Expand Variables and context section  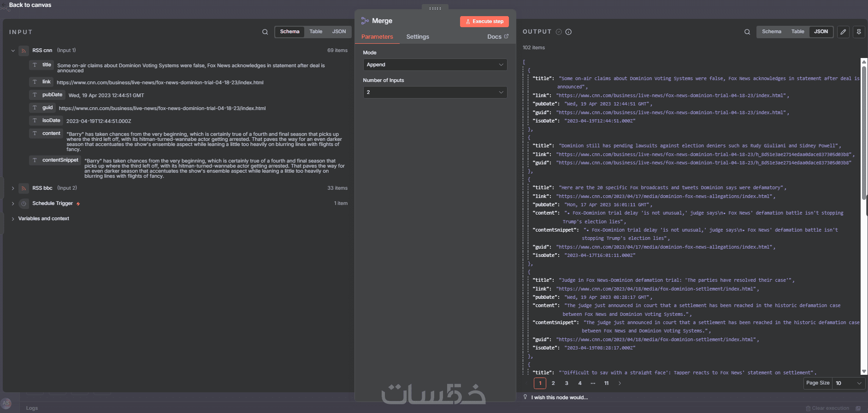click(13, 219)
